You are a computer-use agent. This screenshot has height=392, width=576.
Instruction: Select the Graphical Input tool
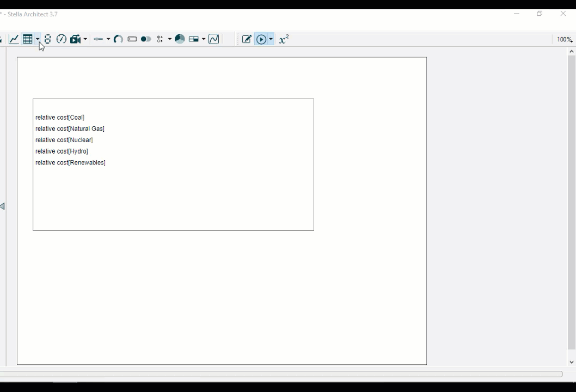214,39
